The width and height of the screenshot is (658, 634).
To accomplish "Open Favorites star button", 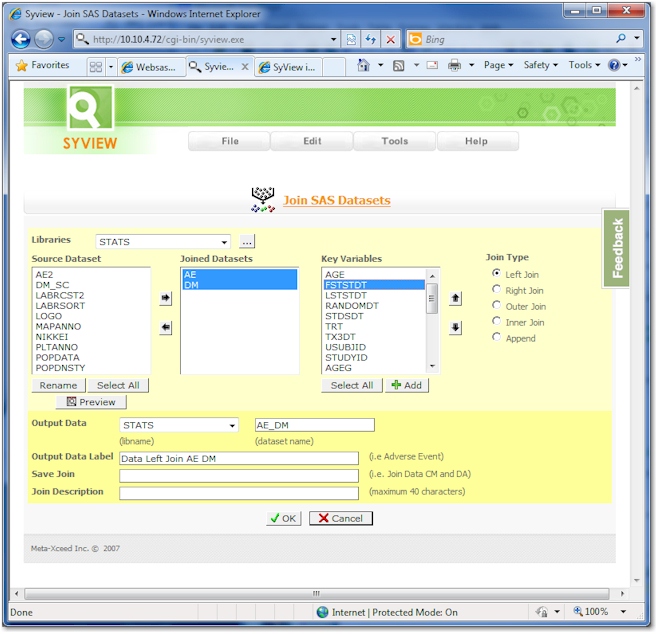I will point(42,65).
